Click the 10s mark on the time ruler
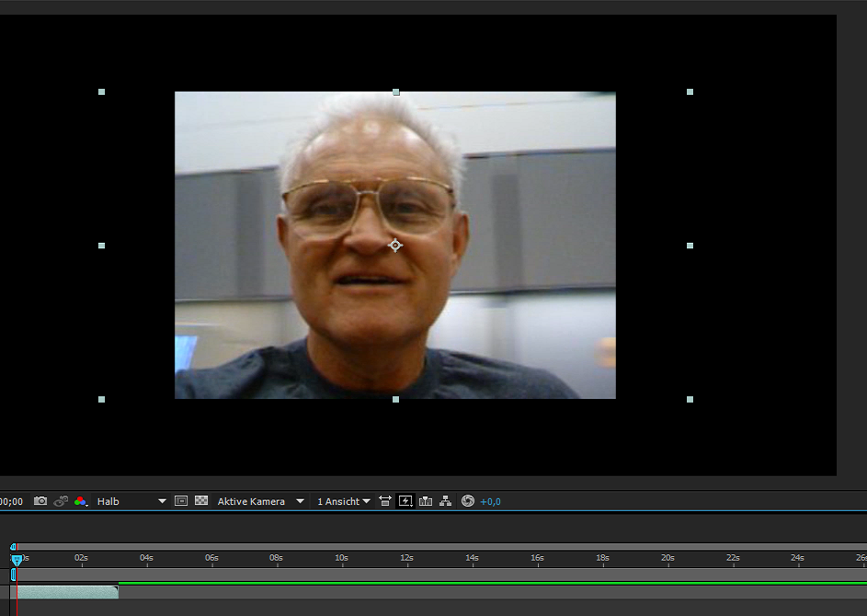Image resolution: width=867 pixels, height=616 pixels. click(x=341, y=558)
